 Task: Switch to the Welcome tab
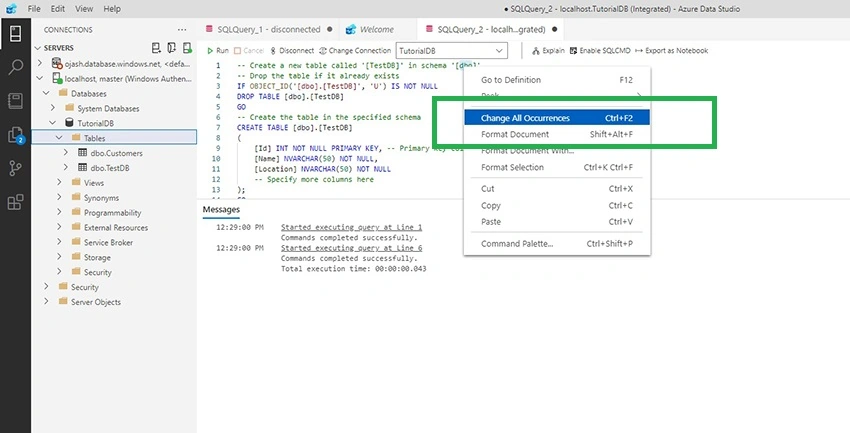click(x=377, y=29)
